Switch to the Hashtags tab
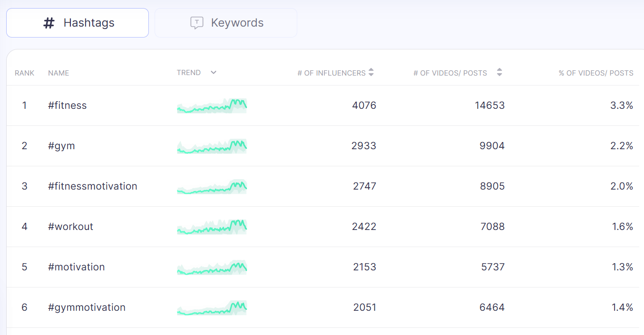Viewport: 644px width, 335px height. 78,23
